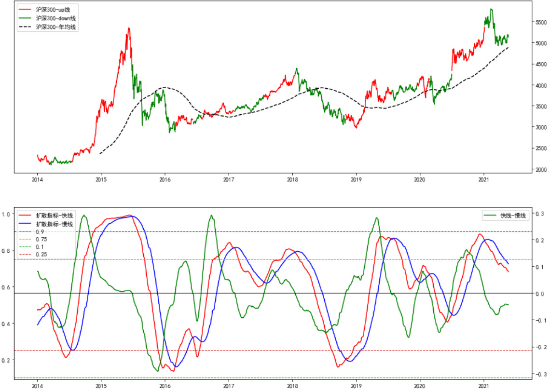550x392 pixels.
Task: Click the green swatch beside 快线-慢线
Action: click(x=490, y=216)
